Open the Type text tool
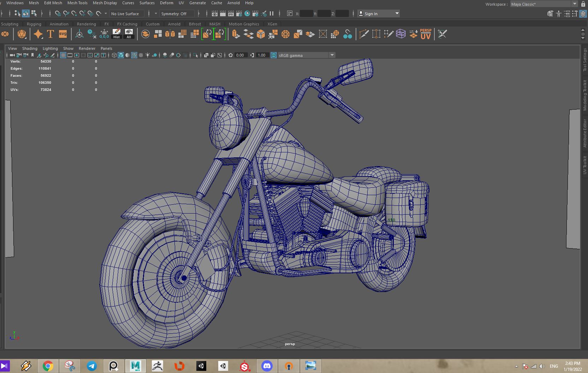The width and height of the screenshot is (588, 373). point(51,34)
